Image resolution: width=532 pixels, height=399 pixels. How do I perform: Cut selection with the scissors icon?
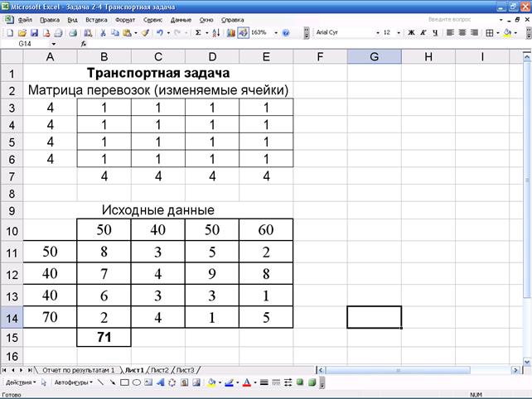pyautogui.click(x=103, y=33)
